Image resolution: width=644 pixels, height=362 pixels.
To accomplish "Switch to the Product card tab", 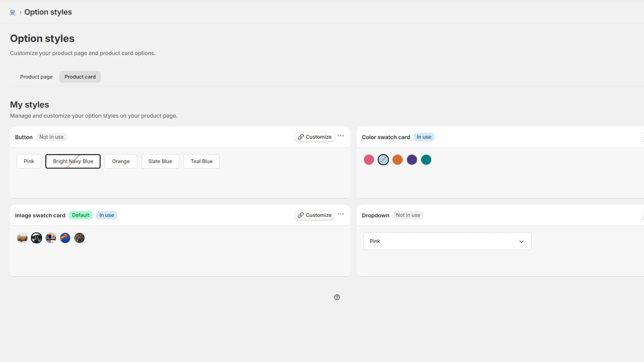I will (x=80, y=77).
